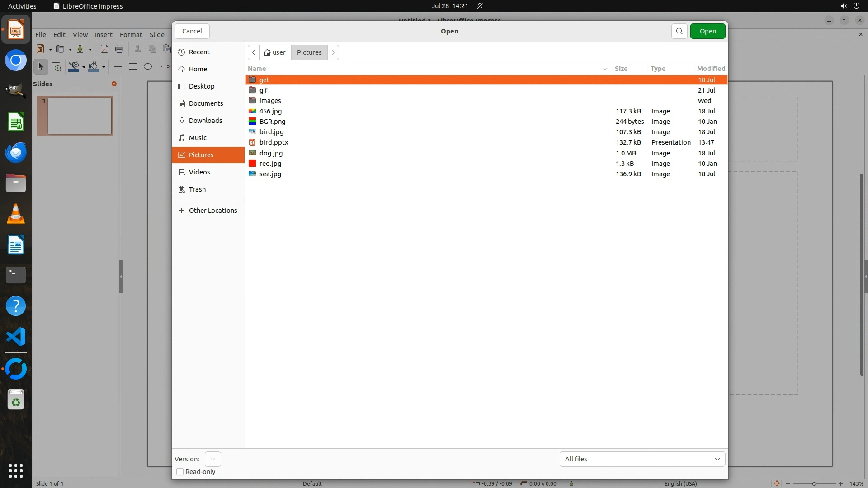The height and width of the screenshot is (488, 868).
Task: Toggle the notifications bell in top bar
Action: 480,6
